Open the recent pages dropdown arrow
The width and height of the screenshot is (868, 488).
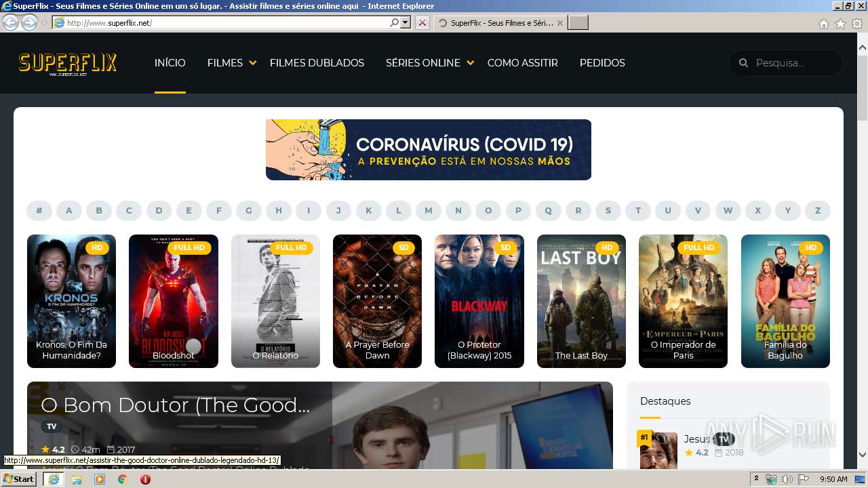[45, 22]
